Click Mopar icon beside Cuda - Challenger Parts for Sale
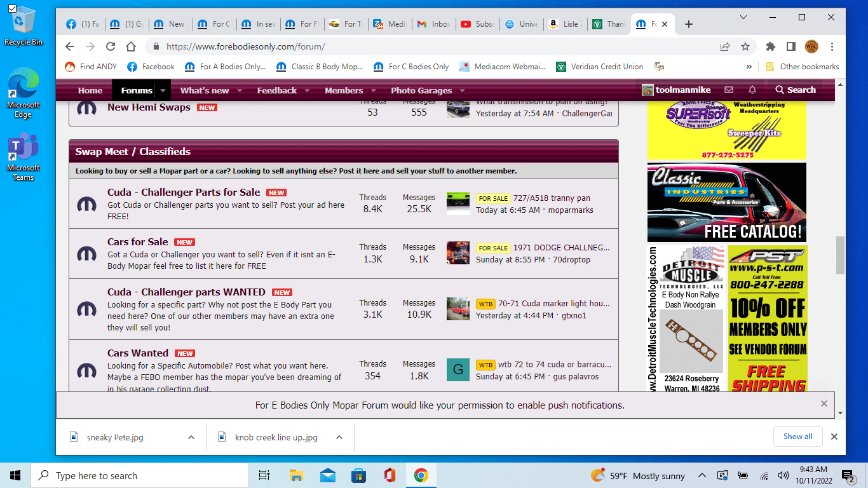Image resolution: width=868 pixels, height=488 pixels. tap(86, 204)
